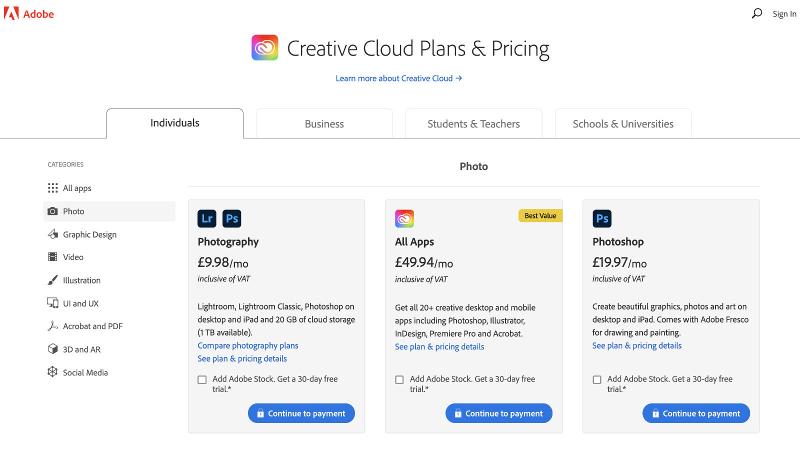Select the All apps grid icon
Screen dimensions: 800x450
pyautogui.click(x=53, y=188)
